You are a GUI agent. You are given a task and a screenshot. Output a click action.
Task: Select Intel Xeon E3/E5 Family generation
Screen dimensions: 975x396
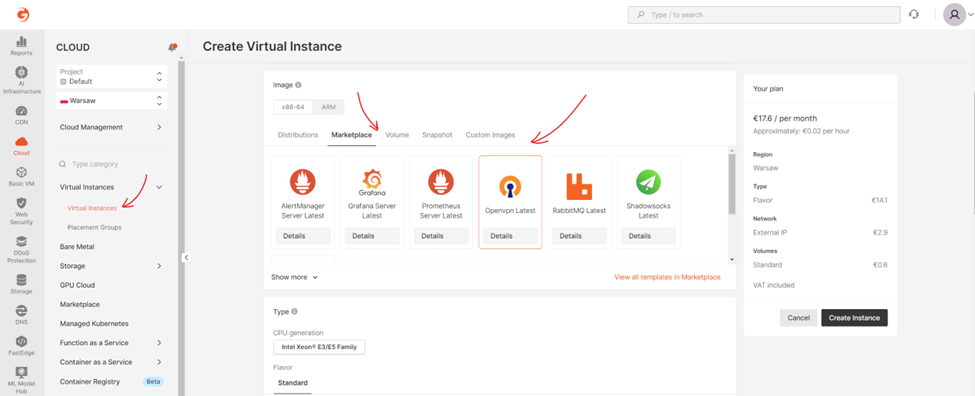(319, 347)
